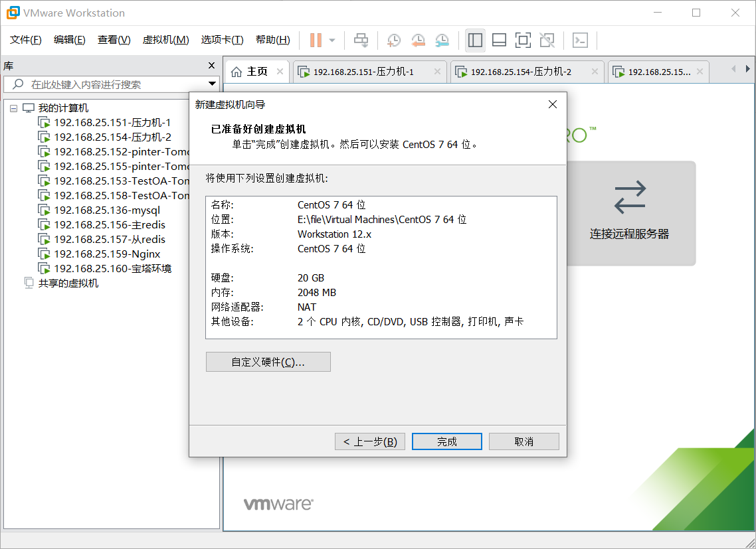Viewport: 756px width, 549px height.
Task: Click the network adapter value NAT
Action: click(x=307, y=307)
